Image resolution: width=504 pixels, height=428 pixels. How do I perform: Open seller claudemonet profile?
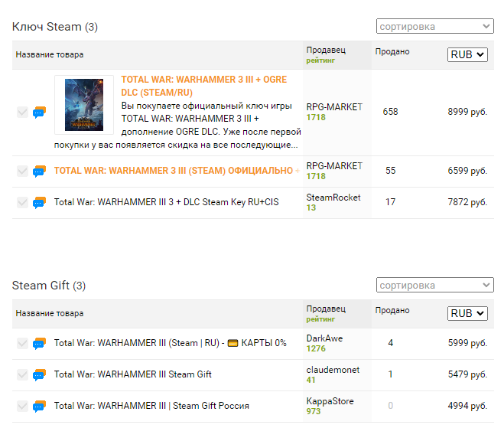pos(333,370)
